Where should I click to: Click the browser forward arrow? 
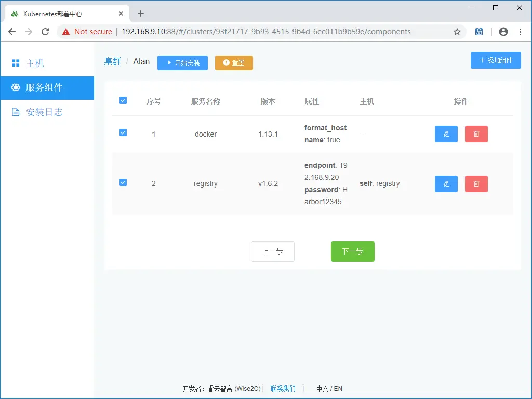tap(29, 32)
